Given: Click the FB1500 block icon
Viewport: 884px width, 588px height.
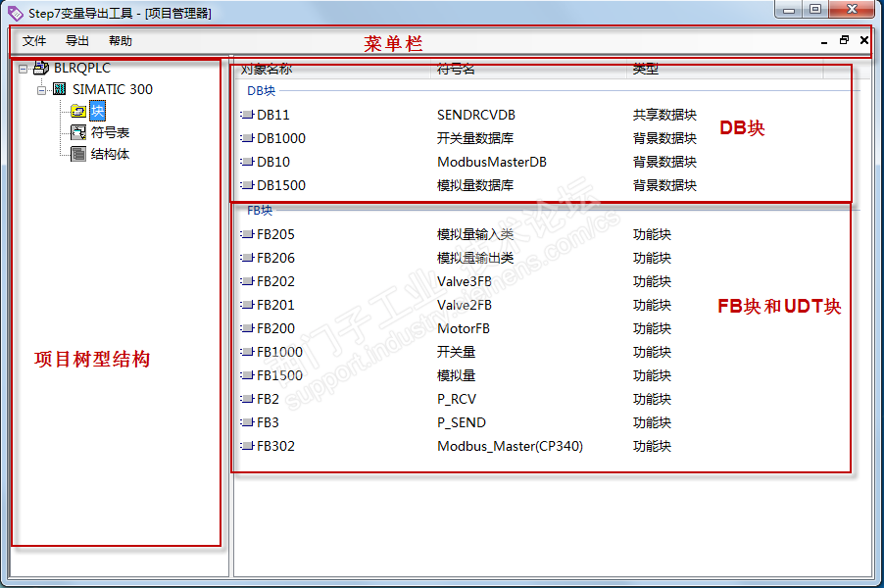Looking at the screenshot, I should [247, 375].
